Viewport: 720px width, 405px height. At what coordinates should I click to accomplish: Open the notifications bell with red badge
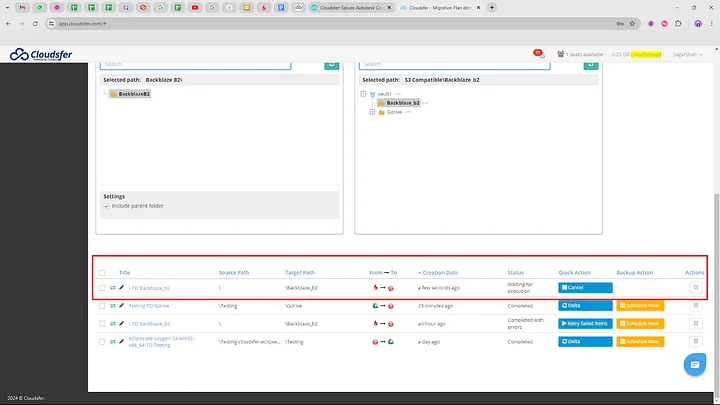[x=539, y=54]
